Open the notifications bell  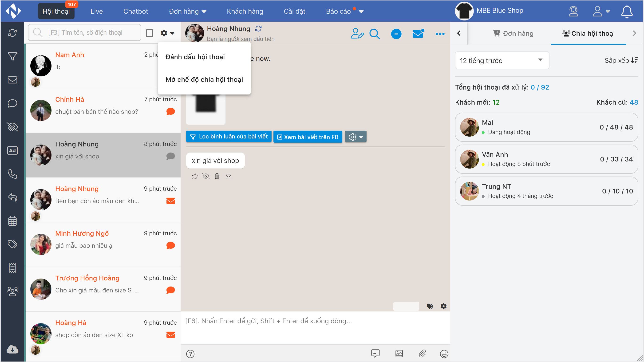[627, 12]
